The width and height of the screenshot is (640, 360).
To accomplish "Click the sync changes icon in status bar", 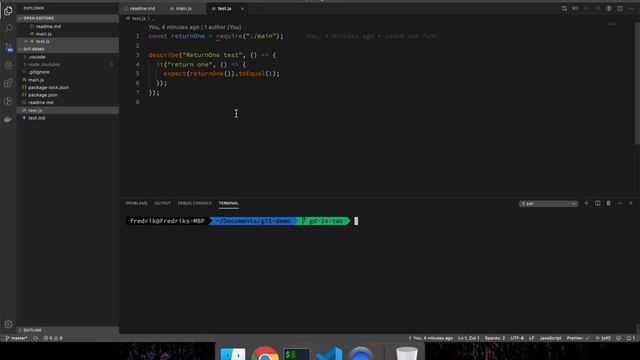I will (x=36, y=338).
